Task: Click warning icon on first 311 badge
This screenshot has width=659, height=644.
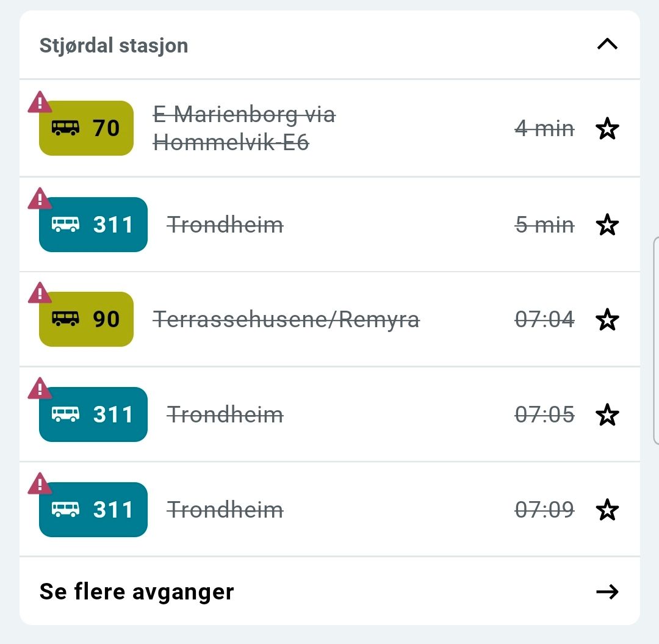Action: [40, 199]
